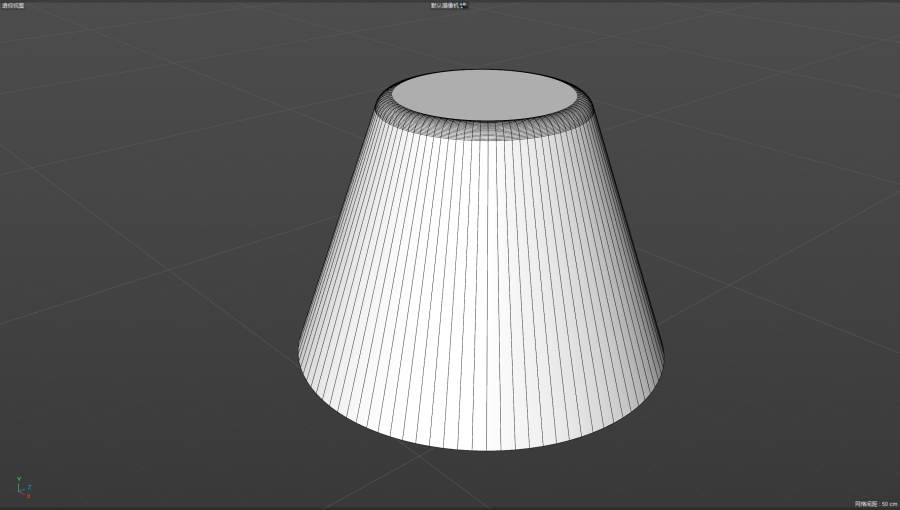The width and height of the screenshot is (900, 510).
Task: Click the front edge of the top cap ellipse
Action: [483, 119]
